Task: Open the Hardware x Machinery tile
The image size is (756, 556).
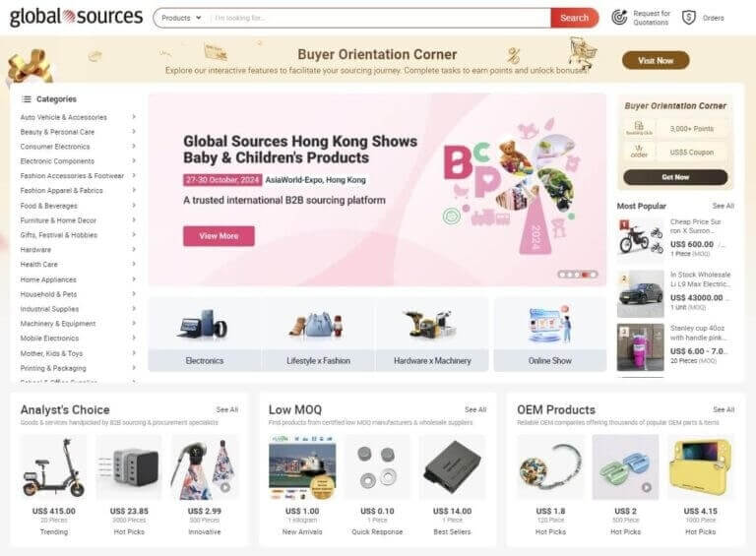Action: point(432,335)
